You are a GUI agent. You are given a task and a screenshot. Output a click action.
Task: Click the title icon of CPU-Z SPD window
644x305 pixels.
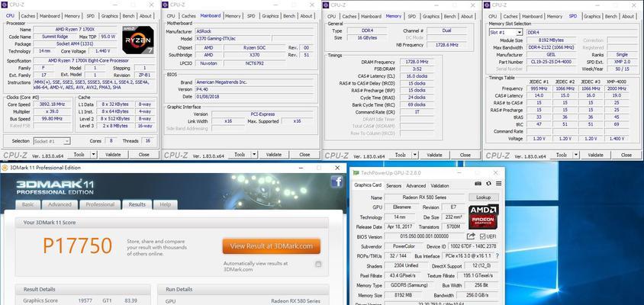[x=487, y=5]
